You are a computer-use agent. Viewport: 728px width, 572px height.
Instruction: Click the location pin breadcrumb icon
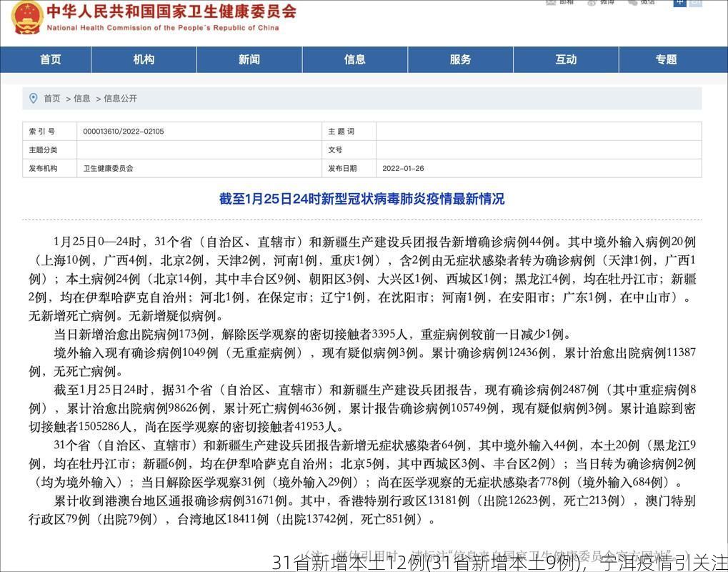coord(33,98)
